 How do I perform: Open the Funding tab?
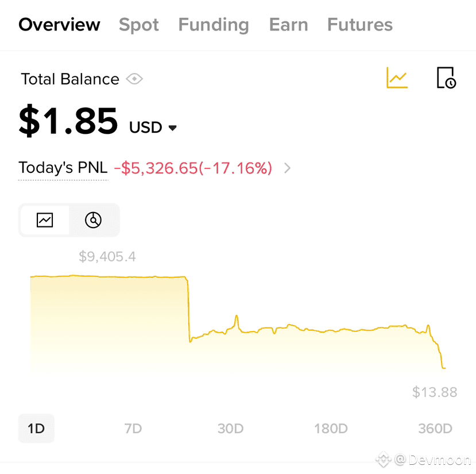[x=214, y=25]
